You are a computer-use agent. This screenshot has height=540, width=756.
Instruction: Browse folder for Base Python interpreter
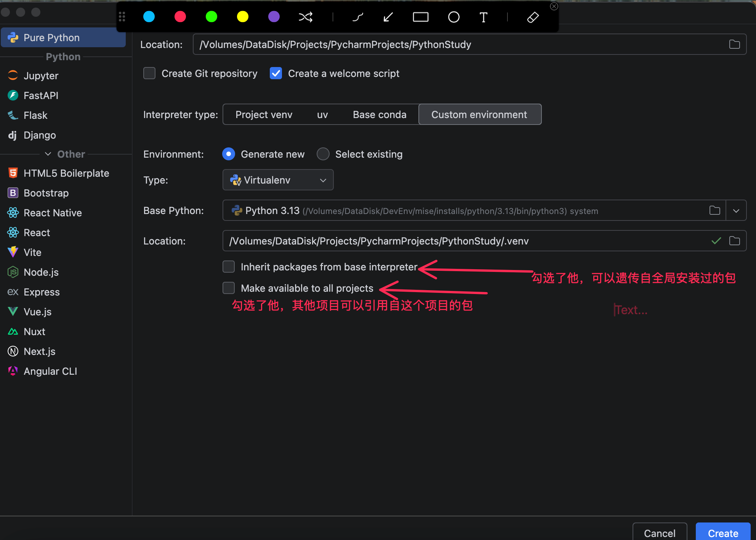point(715,211)
